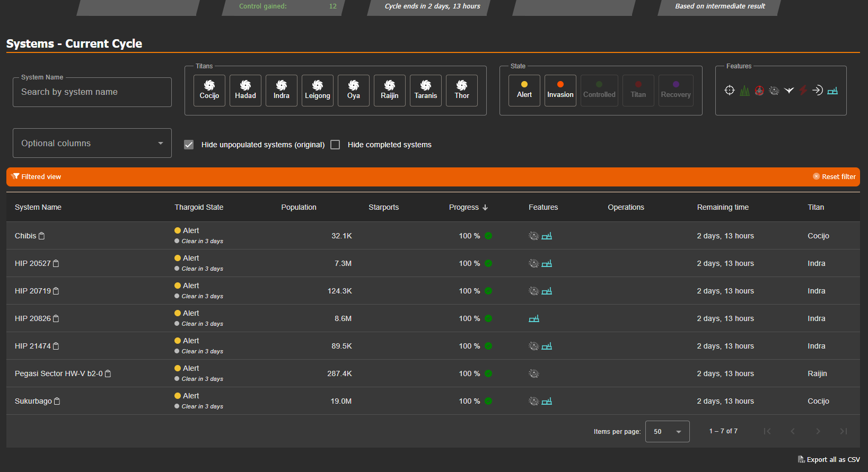Click Cocijo titan cell in Chibis row
The image size is (868, 472).
818,236
